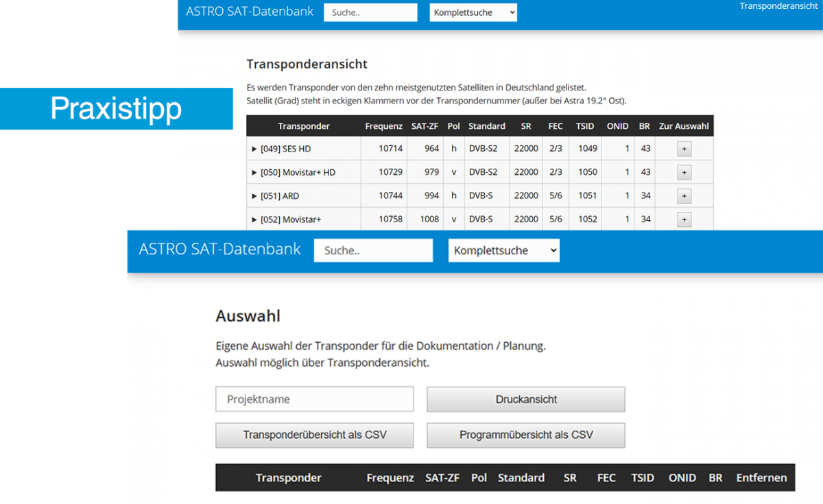
Task: Expand the [051] ARD transponder row
Action: [x=255, y=196]
